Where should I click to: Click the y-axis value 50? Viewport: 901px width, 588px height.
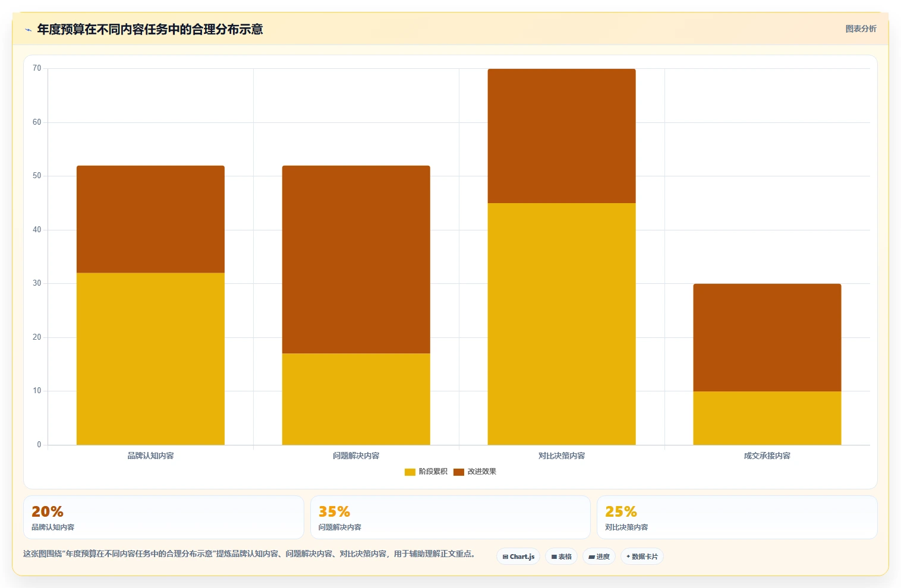(37, 176)
